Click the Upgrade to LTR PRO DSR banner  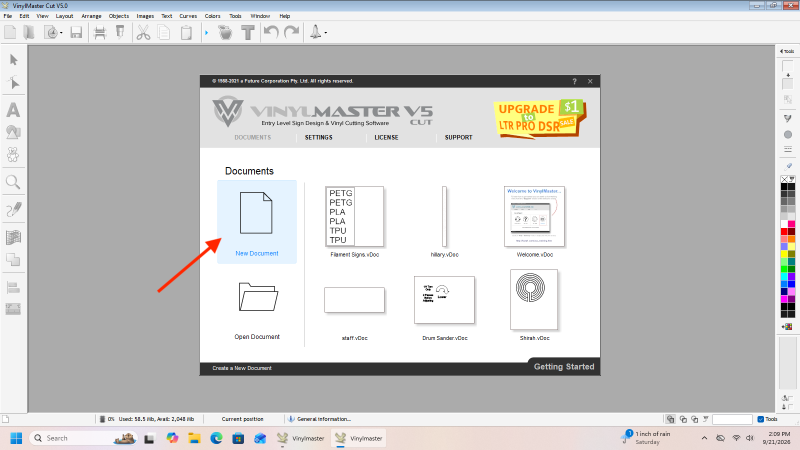(x=539, y=117)
